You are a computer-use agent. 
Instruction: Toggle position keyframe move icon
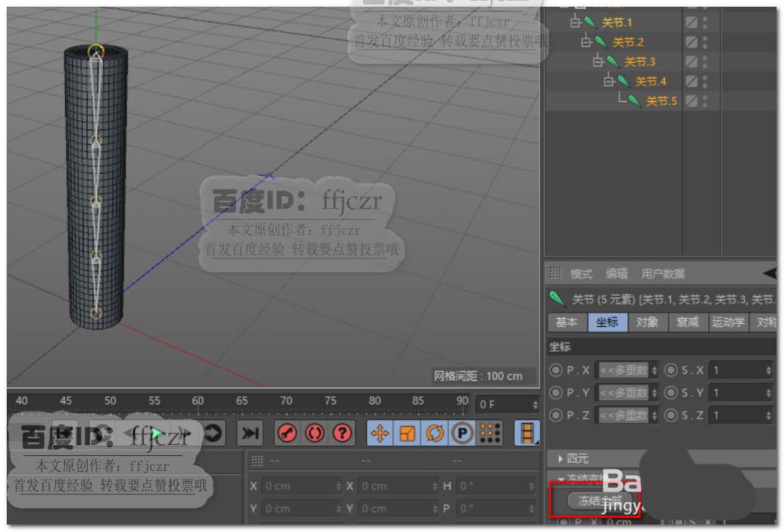(379, 433)
